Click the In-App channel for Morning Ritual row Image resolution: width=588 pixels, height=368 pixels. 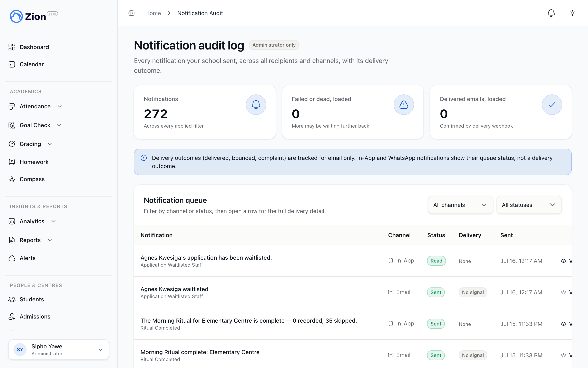pos(401,323)
